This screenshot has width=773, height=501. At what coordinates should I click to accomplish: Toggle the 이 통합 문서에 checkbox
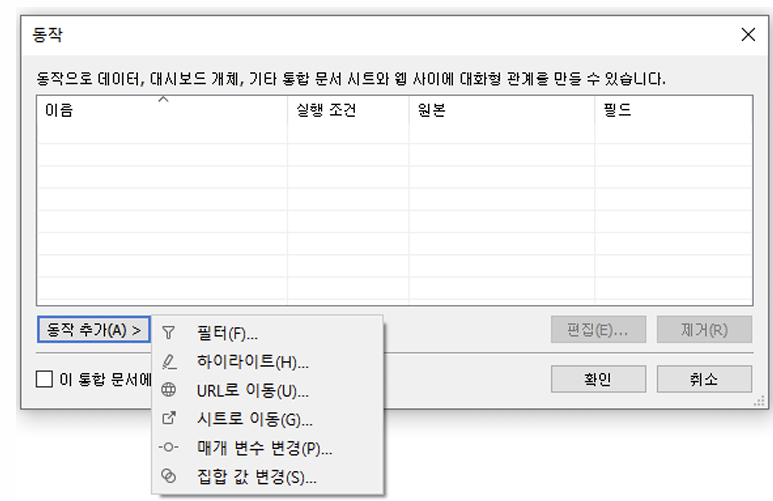44,379
